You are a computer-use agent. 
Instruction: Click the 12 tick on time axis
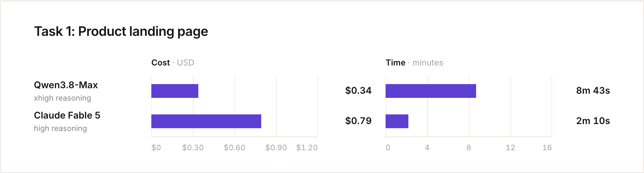510,147
